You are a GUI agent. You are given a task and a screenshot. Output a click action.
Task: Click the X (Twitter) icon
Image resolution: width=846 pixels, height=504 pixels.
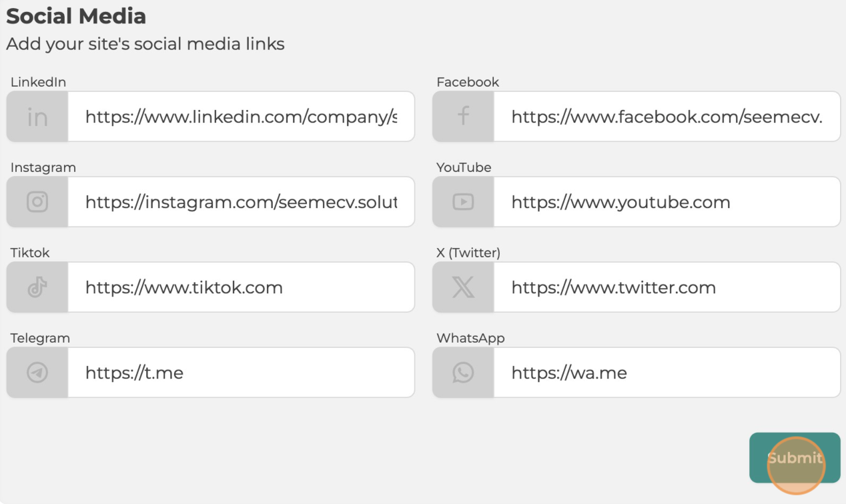(463, 287)
